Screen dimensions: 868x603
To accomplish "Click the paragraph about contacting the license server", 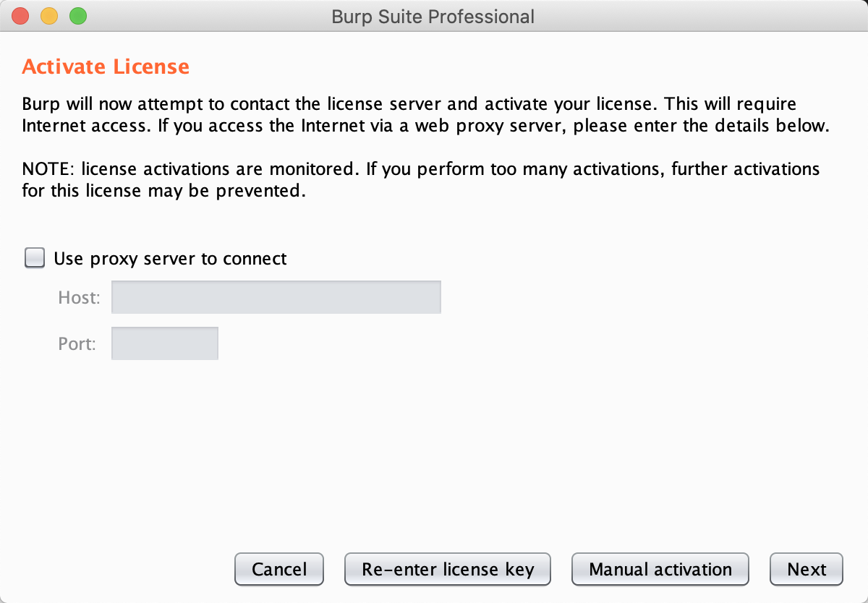I will 425,114.
